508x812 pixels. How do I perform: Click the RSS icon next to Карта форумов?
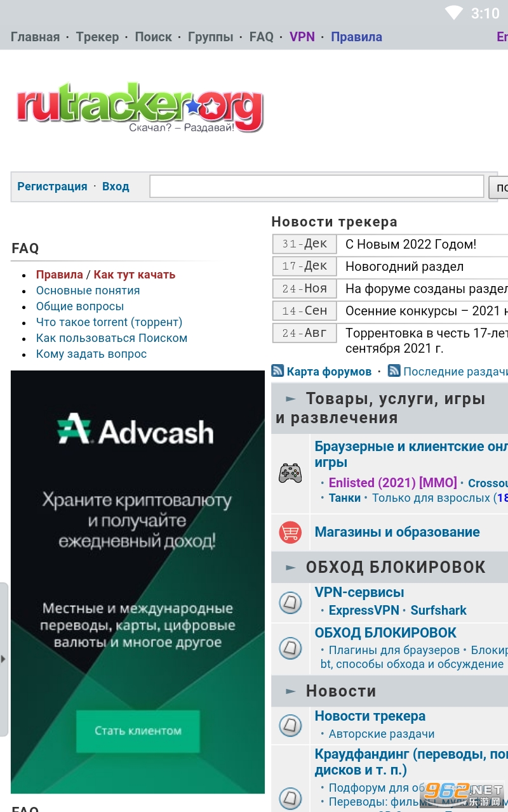click(x=277, y=371)
